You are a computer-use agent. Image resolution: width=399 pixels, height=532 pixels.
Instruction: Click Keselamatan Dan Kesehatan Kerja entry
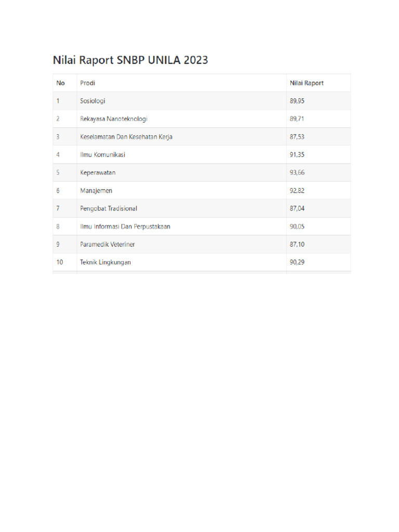126,137
